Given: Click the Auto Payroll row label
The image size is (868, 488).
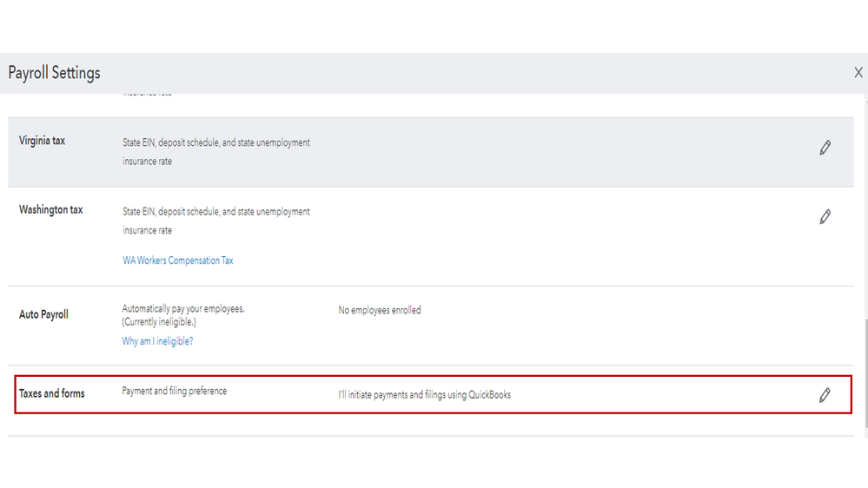Looking at the screenshot, I should 43,314.
